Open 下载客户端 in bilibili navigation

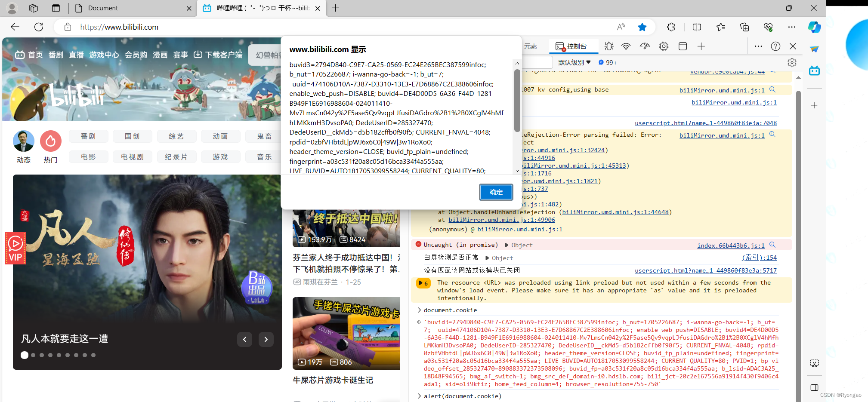point(218,55)
